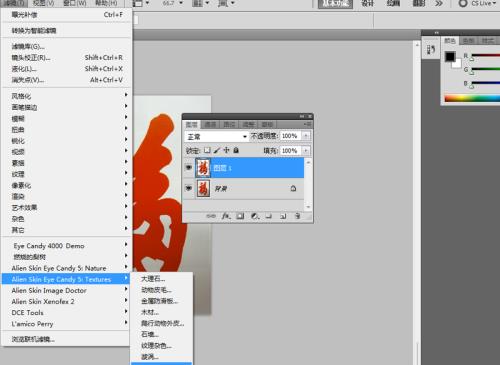Click the create new layer icon
Viewport: 500px width, 365px height.
pos(283,216)
